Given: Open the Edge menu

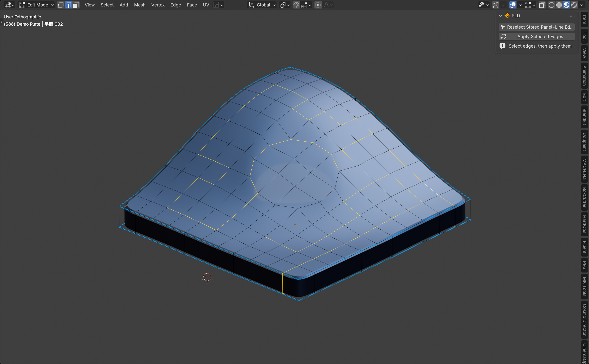Looking at the screenshot, I should [176, 5].
